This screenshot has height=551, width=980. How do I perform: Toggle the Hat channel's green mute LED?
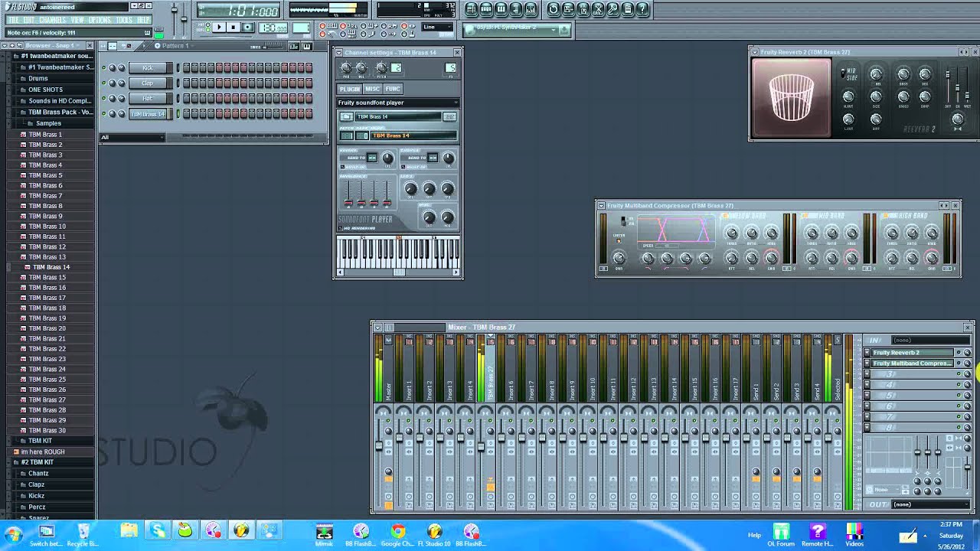104,98
